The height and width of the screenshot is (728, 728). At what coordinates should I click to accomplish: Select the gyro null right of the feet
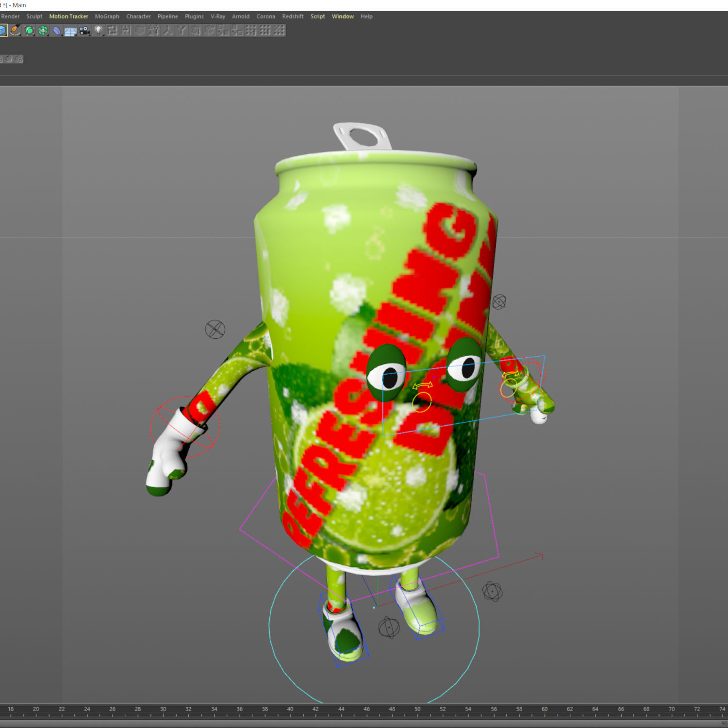(492, 591)
